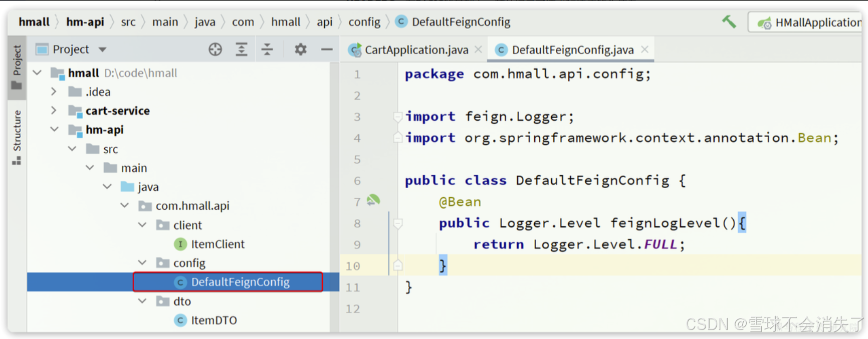The image size is (868, 339).
Task: Click the hm-api module folder icon
Action: [x=75, y=130]
